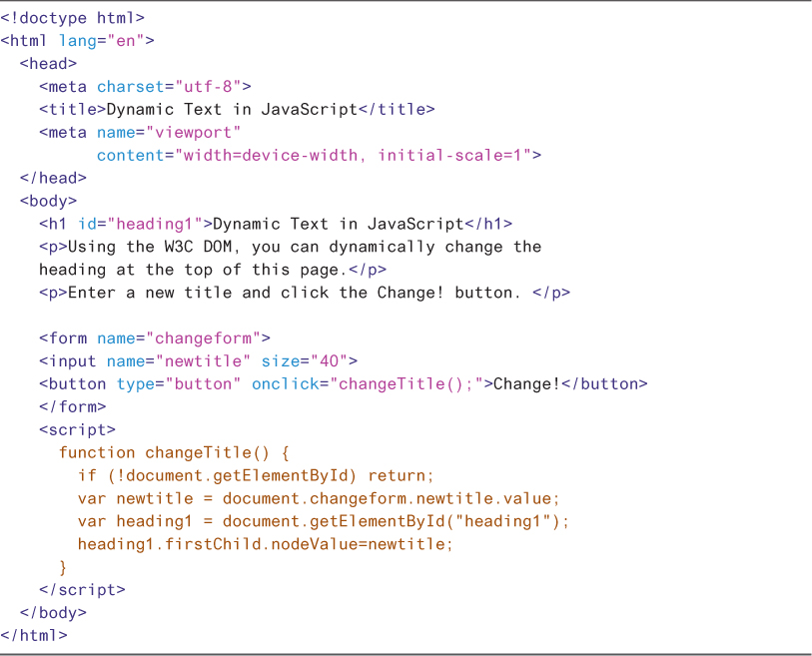Click the 'heading1.firstChild.nodeValue=newtitle;' line

(x=265, y=544)
